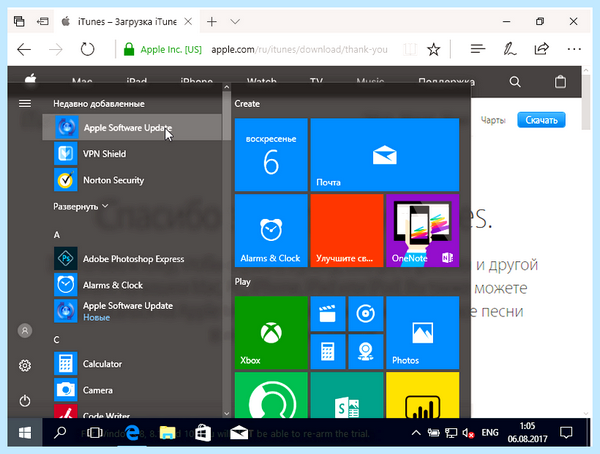Open File Explorer from the taskbar
The height and width of the screenshot is (454, 600).
point(167,433)
